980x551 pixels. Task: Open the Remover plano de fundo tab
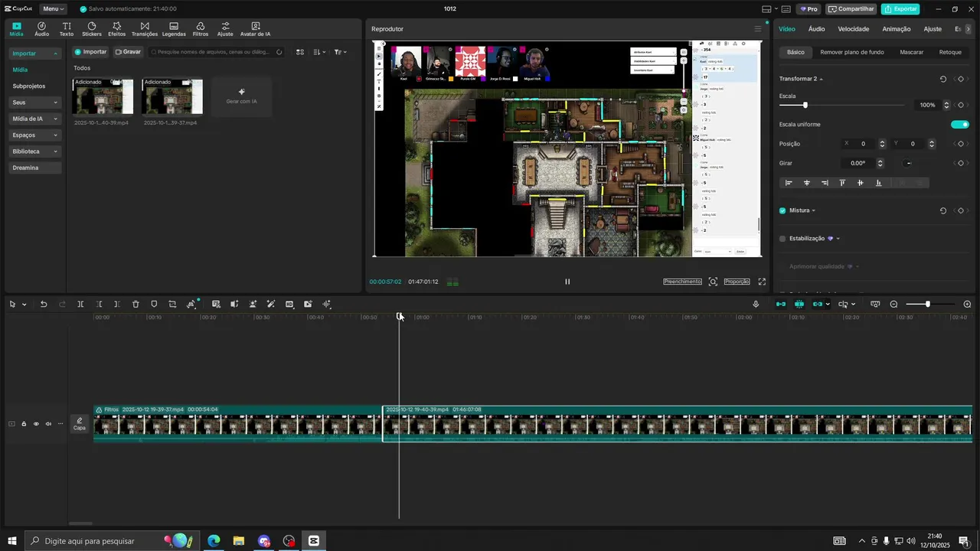851,52
